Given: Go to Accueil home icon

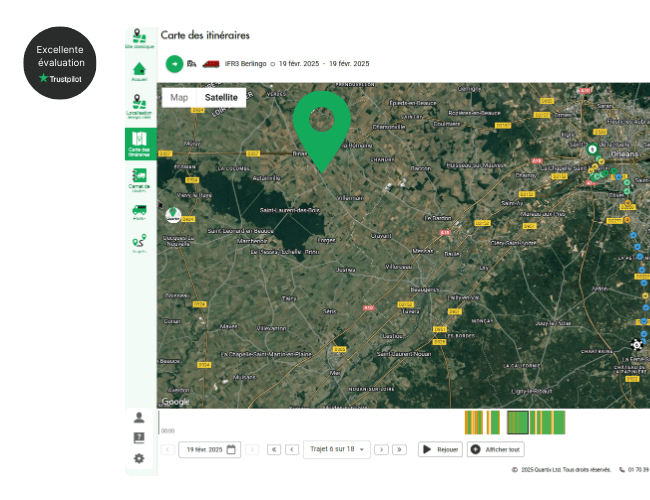Looking at the screenshot, I should pos(139,71).
